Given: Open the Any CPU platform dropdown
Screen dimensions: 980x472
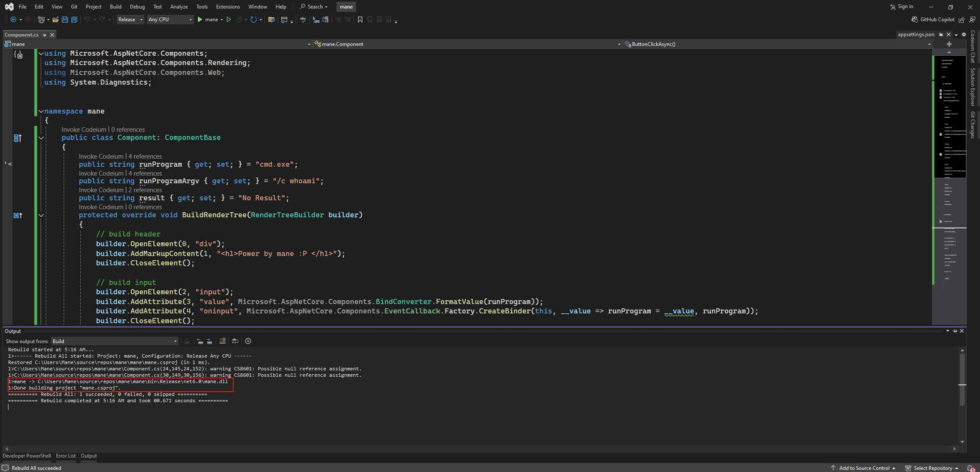Looking at the screenshot, I should point(170,20).
